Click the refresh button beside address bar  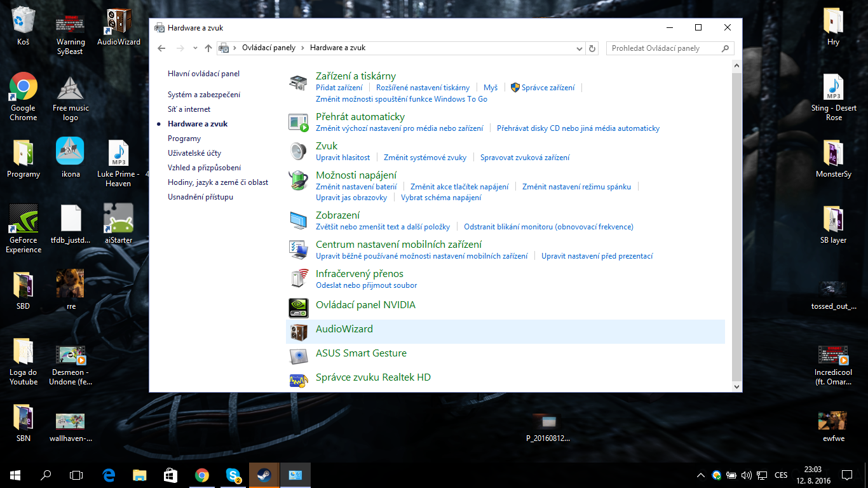coord(593,48)
